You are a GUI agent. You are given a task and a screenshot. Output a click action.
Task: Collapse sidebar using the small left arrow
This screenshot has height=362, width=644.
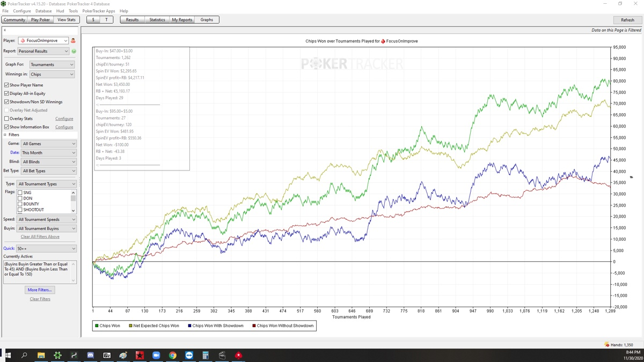pos(4,30)
